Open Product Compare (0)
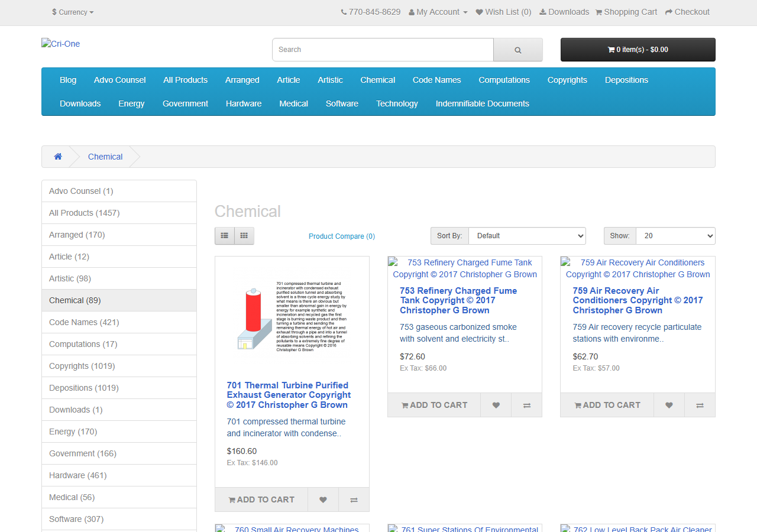 pyautogui.click(x=342, y=236)
